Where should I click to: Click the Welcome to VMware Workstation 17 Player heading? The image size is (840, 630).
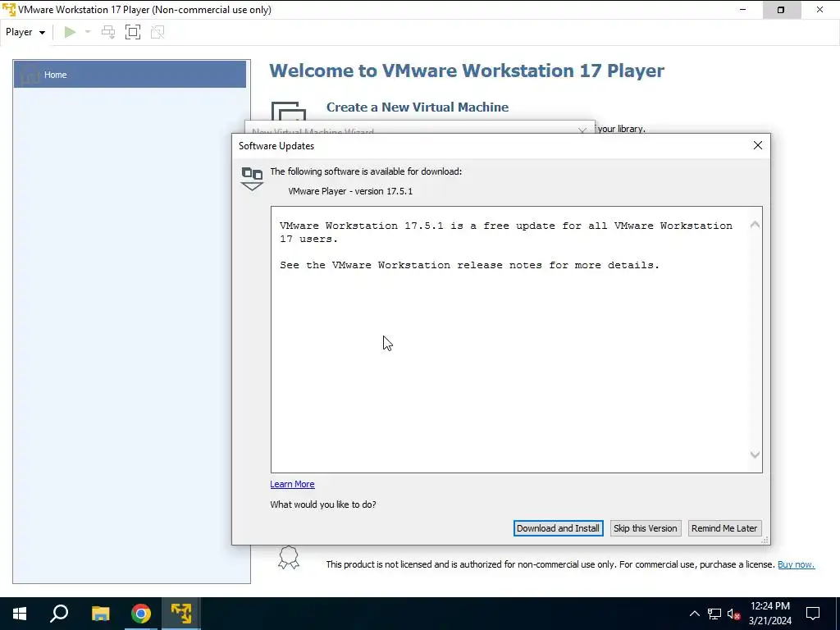[x=467, y=71]
